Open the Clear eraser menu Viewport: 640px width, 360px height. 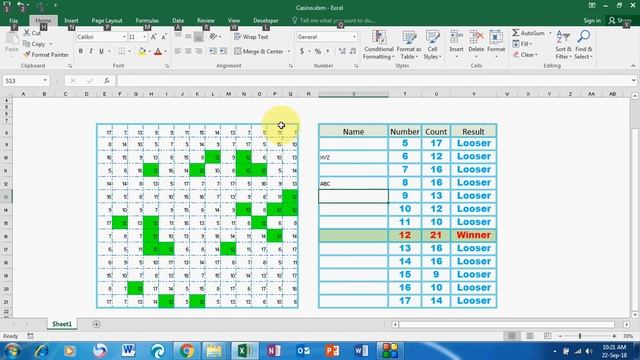coord(524,55)
